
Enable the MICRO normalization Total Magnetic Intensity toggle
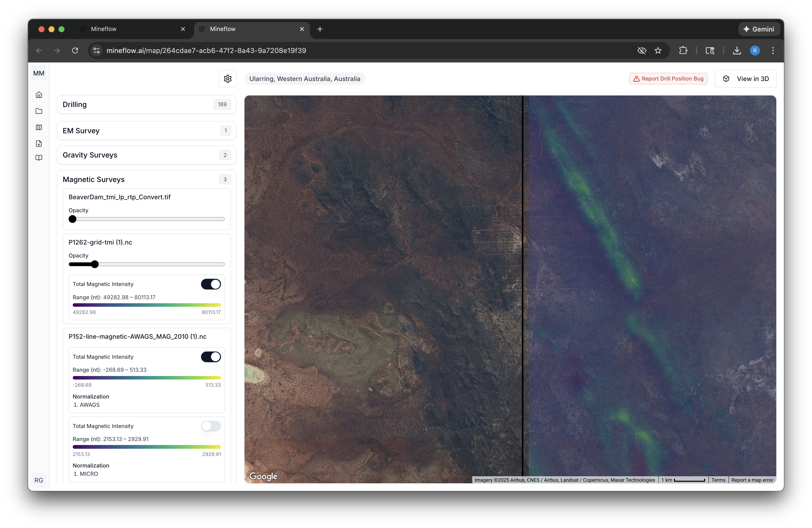[211, 426]
